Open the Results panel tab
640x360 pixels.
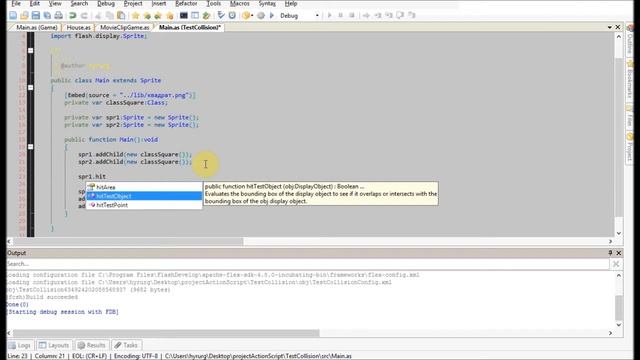pos(92,345)
